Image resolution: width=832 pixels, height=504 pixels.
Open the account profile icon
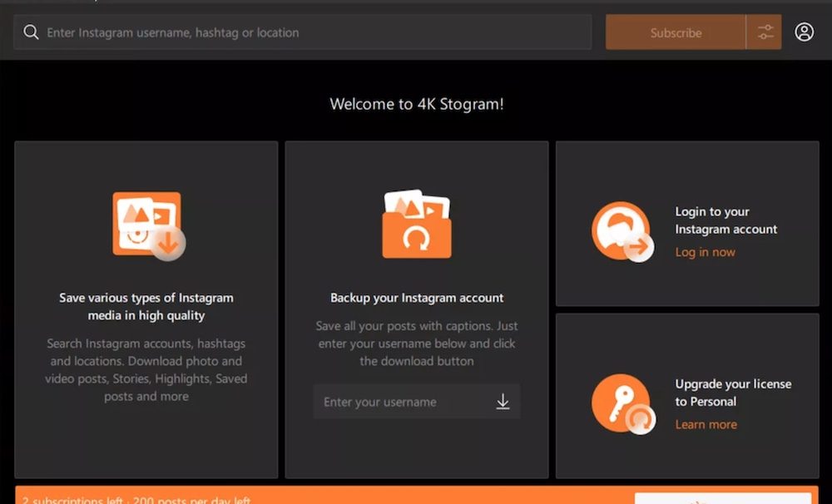click(x=804, y=32)
